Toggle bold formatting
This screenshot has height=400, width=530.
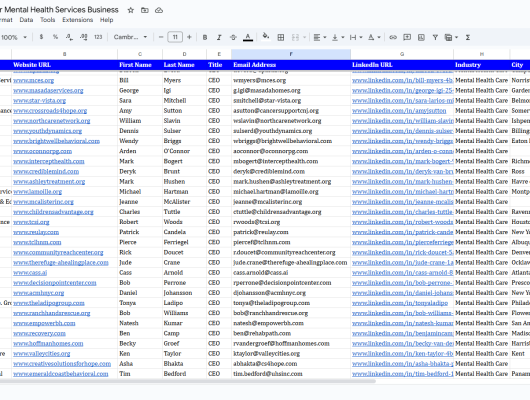[x=205, y=37]
